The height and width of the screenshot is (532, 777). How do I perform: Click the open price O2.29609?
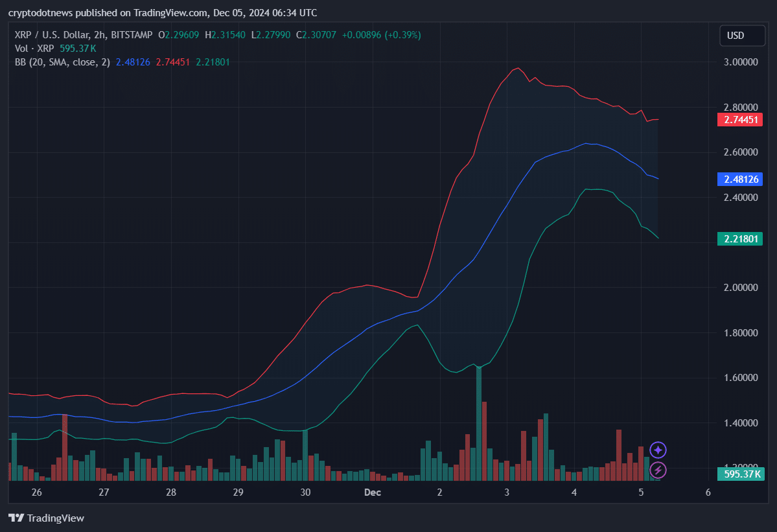pyautogui.click(x=178, y=35)
